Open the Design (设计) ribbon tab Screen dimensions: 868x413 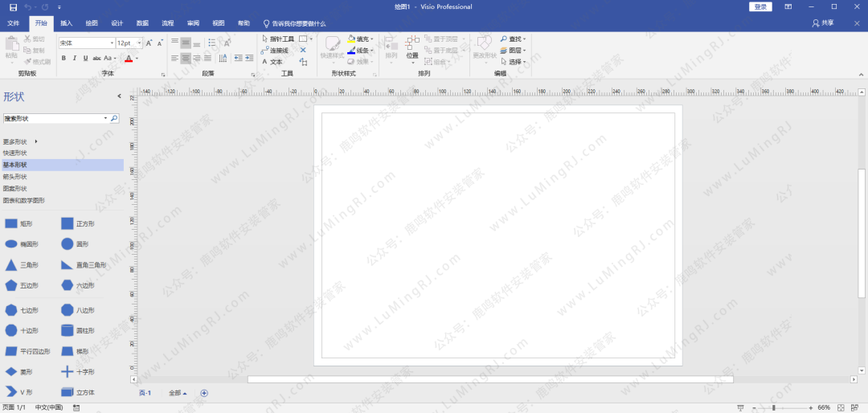(x=117, y=23)
